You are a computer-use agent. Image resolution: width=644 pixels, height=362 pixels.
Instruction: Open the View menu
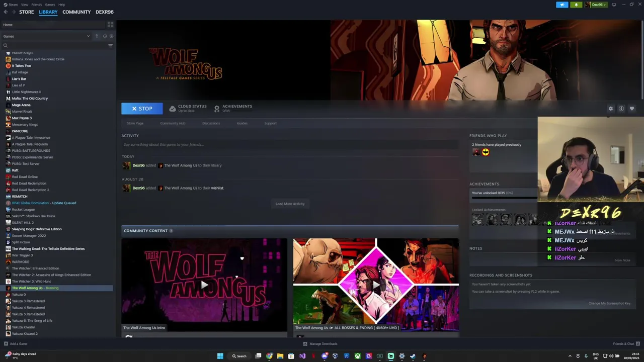25,5
